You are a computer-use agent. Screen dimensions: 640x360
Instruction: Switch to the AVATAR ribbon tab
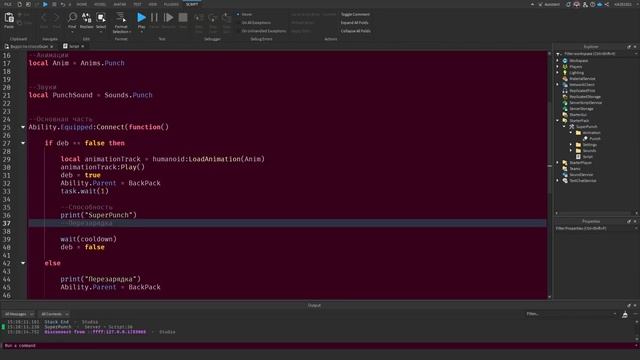(120, 4)
